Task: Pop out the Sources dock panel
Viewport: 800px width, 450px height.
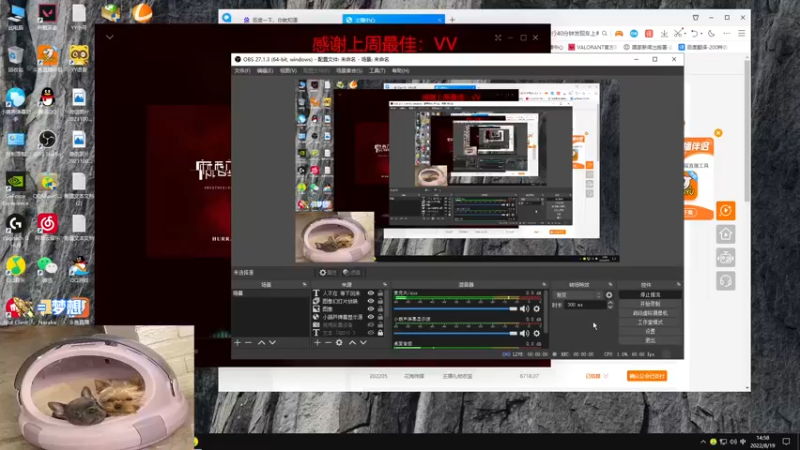Action: [385, 285]
